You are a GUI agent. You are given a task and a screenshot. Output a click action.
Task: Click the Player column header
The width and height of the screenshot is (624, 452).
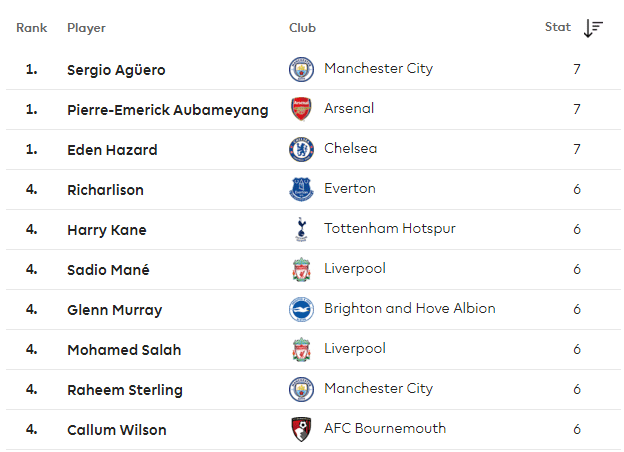pos(86,28)
